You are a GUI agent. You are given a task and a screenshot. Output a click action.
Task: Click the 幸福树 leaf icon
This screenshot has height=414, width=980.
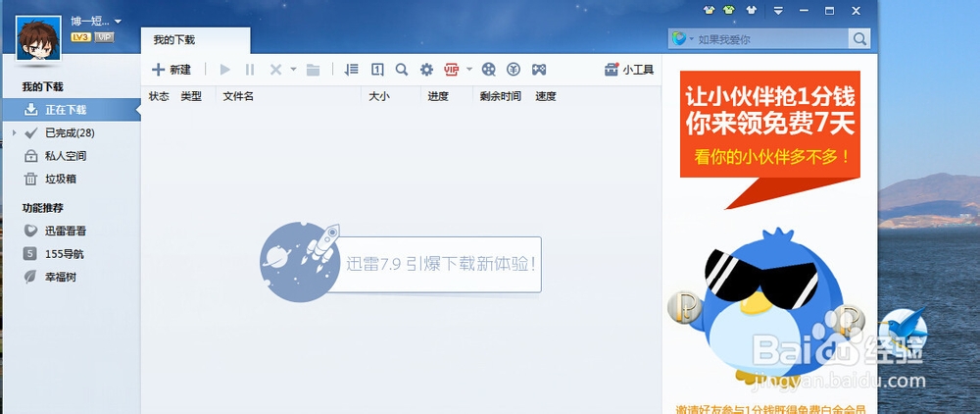click(30, 277)
